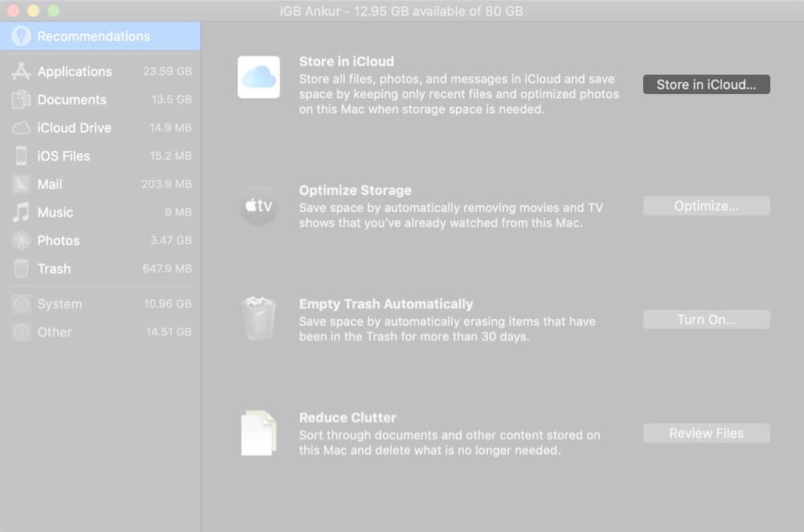804x532 pixels.
Task: Select the iCloud Drive category
Action: pos(101,128)
